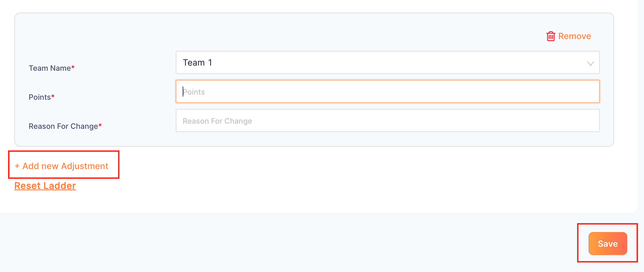Click the Points field label
The width and height of the screenshot is (644, 272).
40,97
